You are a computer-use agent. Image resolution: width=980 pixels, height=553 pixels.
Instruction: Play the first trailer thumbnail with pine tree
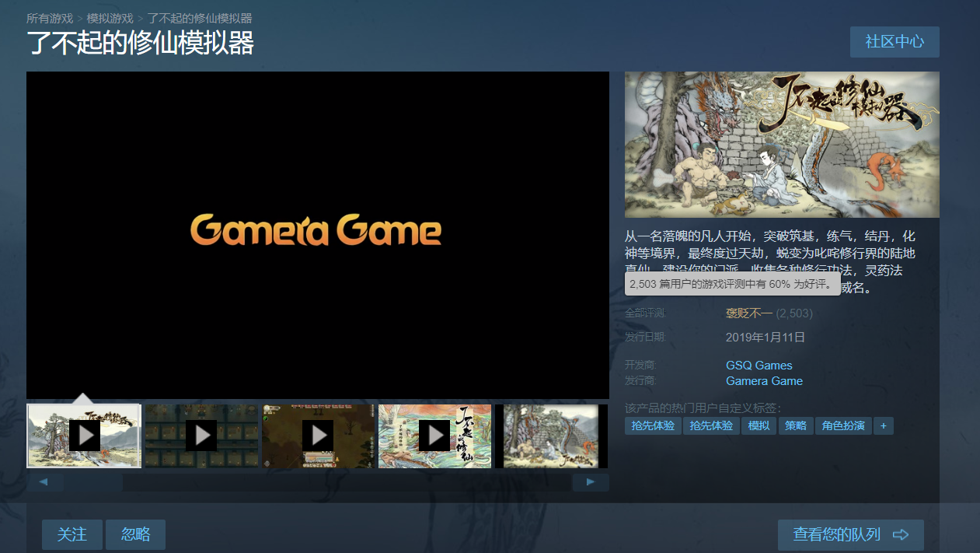click(84, 436)
